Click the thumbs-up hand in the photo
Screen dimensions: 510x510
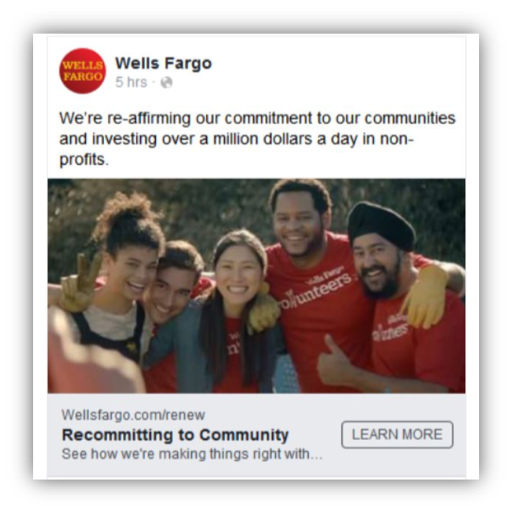pos(335,361)
